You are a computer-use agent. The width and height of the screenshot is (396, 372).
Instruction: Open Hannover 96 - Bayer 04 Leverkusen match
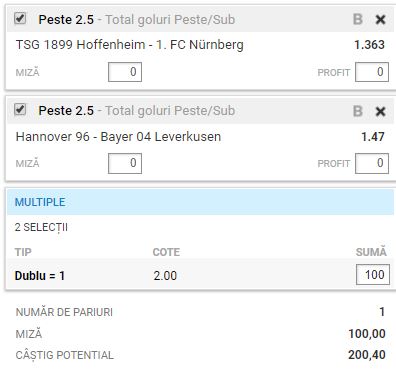118,137
